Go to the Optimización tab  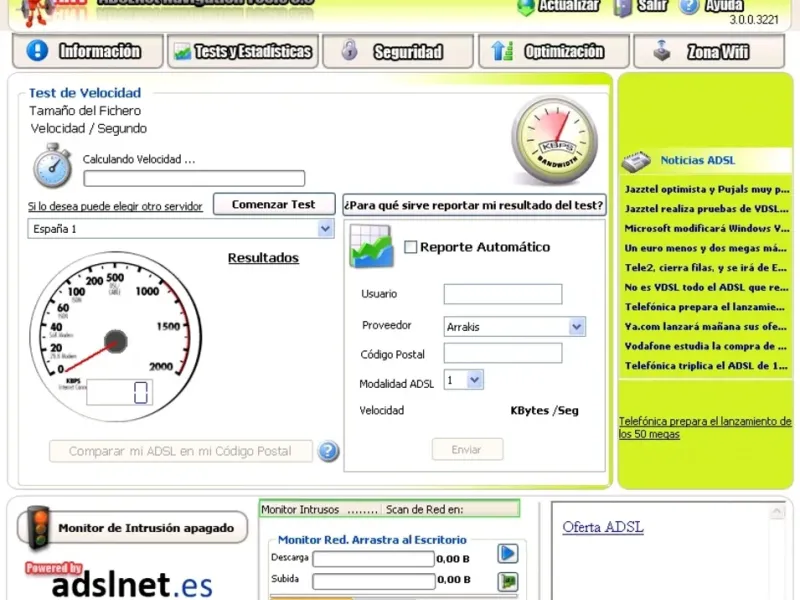[554, 51]
